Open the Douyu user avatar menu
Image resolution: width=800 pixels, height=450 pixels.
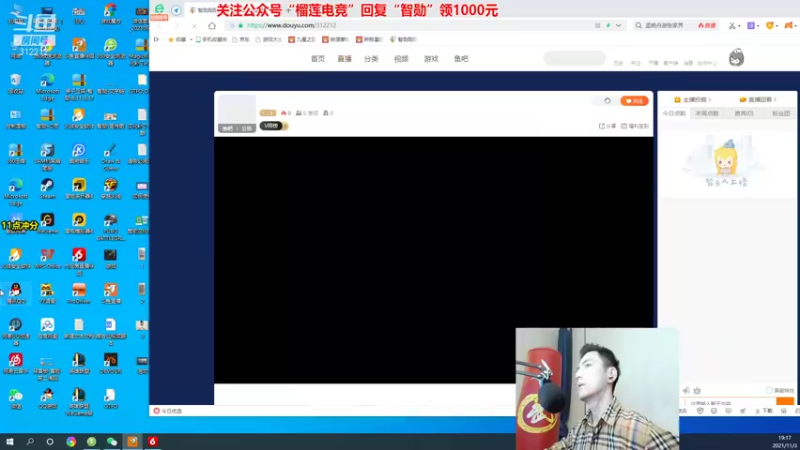(736, 58)
